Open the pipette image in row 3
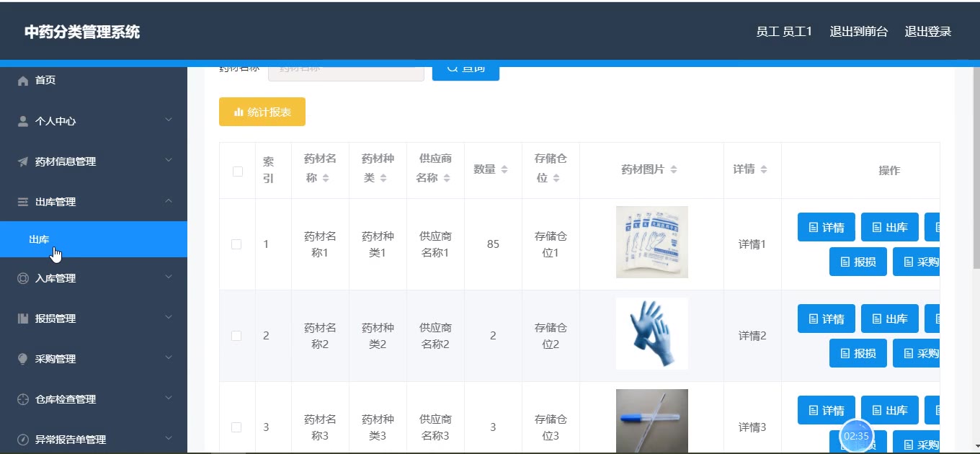 (x=652, y=422)
